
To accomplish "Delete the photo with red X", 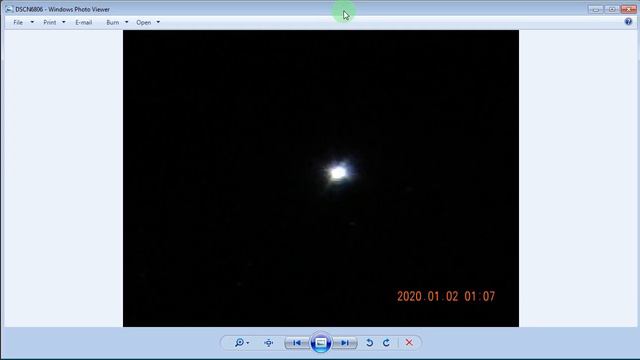I will pos(409,343).
